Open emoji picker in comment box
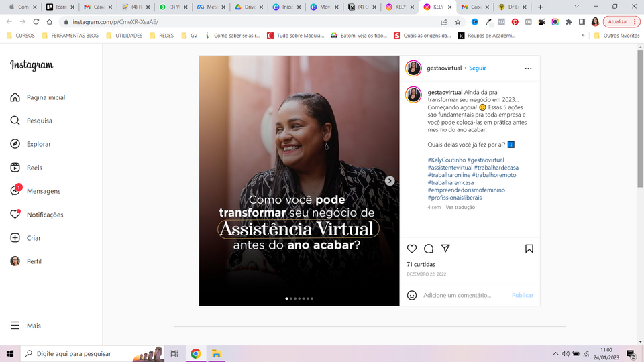644x362 pixels. click(x=411, y=295)
